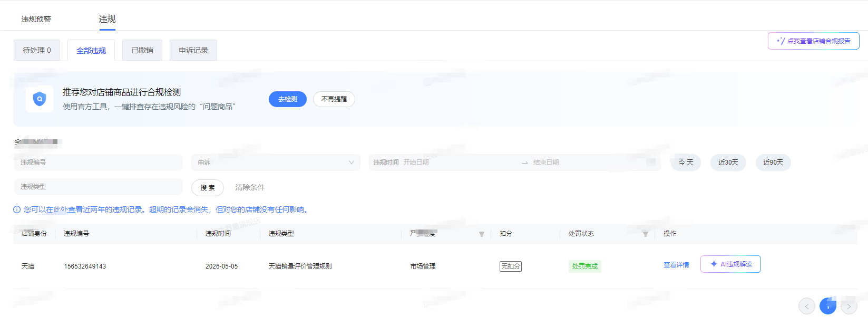Screen dimensions: 868x325
Task: Click the 2026-05-05 date cell
Action: tap(221, 266)
